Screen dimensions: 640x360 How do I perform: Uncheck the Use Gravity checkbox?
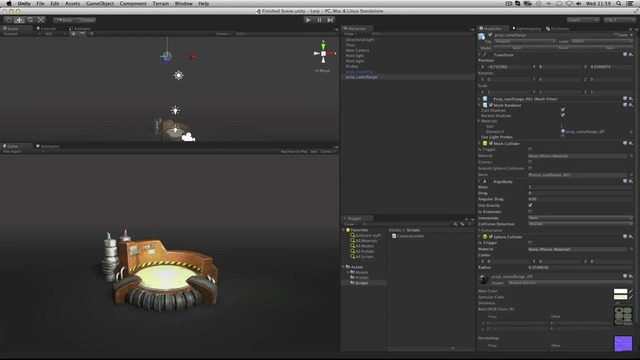pyautogui.click(x=530, y=205)
